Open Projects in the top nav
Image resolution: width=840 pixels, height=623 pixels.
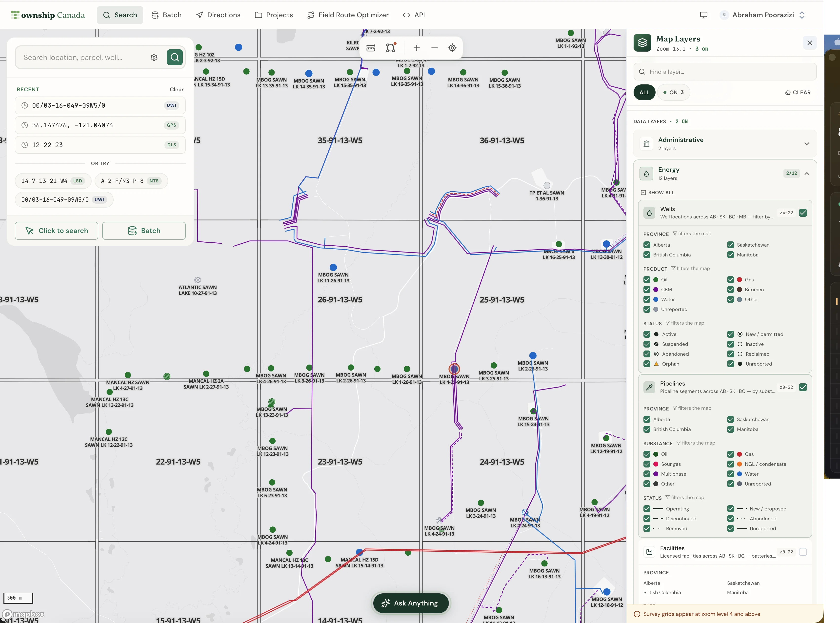point(274,15)
